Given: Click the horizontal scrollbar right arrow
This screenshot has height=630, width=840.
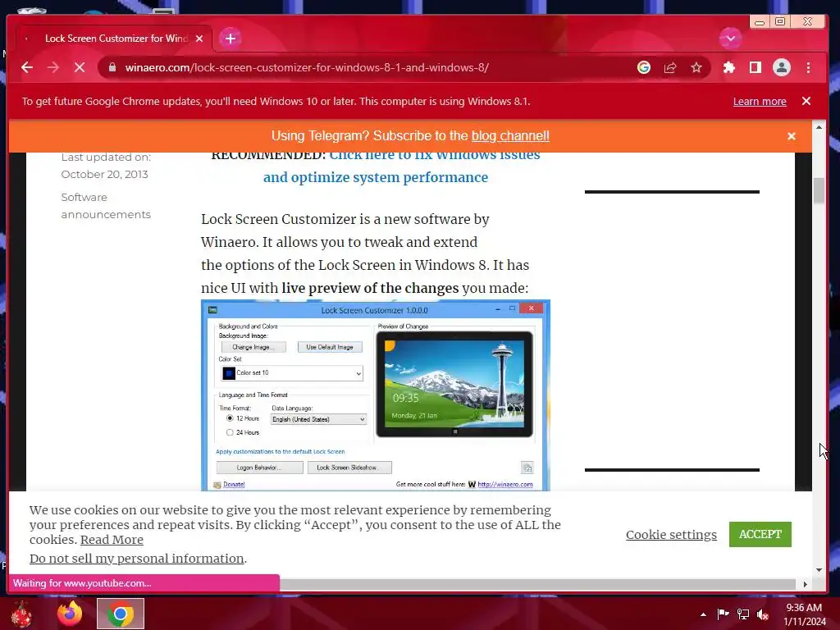Looking at the screenshot, I should (x=805, y=584).
